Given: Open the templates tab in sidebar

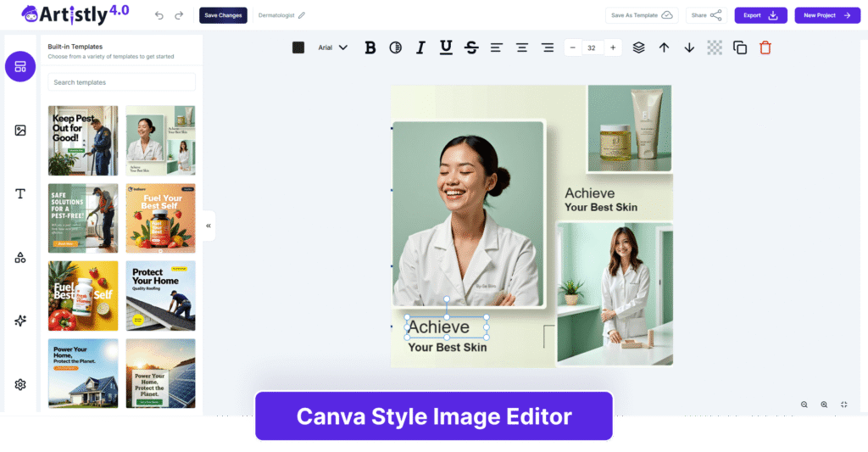Looking at the screenshot, I should pos(20,66).
